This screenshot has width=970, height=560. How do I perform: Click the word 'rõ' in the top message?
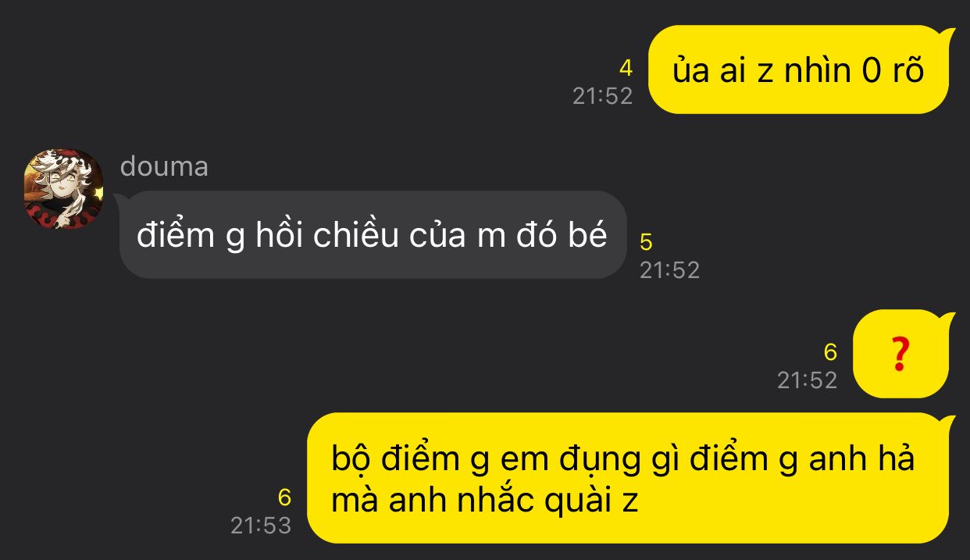tap(908, 70)
